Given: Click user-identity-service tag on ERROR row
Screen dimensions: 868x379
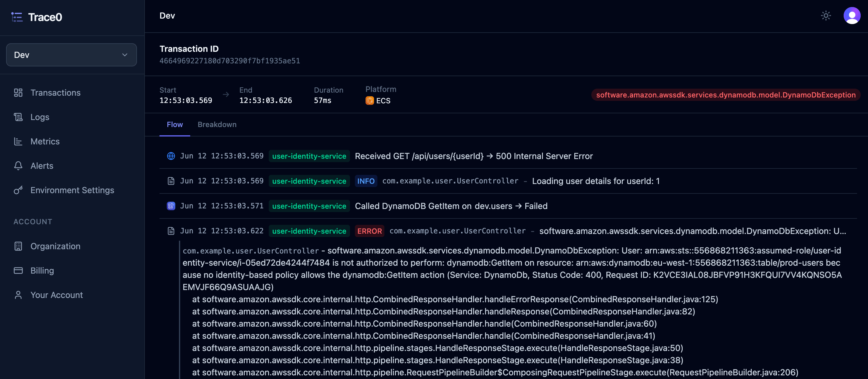Looking at the screenshot, I should pos(309,231).
